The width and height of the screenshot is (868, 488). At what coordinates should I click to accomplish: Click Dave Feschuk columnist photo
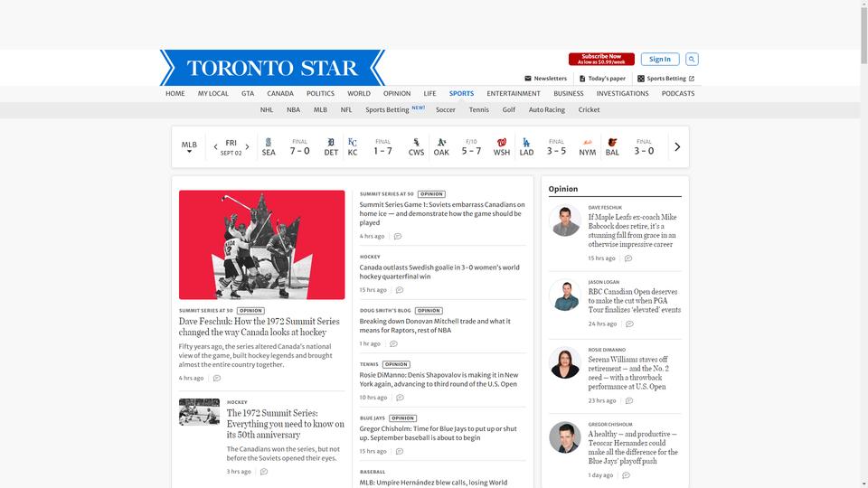pyautogui.click(x=564, y=220)
